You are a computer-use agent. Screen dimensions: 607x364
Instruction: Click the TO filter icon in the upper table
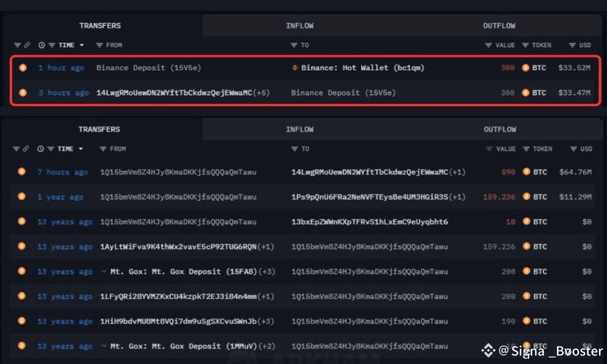(x=294, y=45)
